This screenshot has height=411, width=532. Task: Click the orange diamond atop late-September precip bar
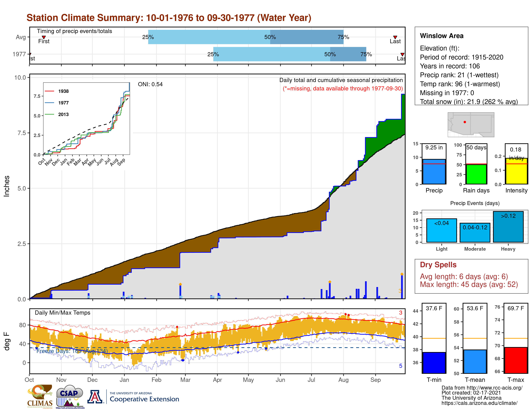click(402, 274)
